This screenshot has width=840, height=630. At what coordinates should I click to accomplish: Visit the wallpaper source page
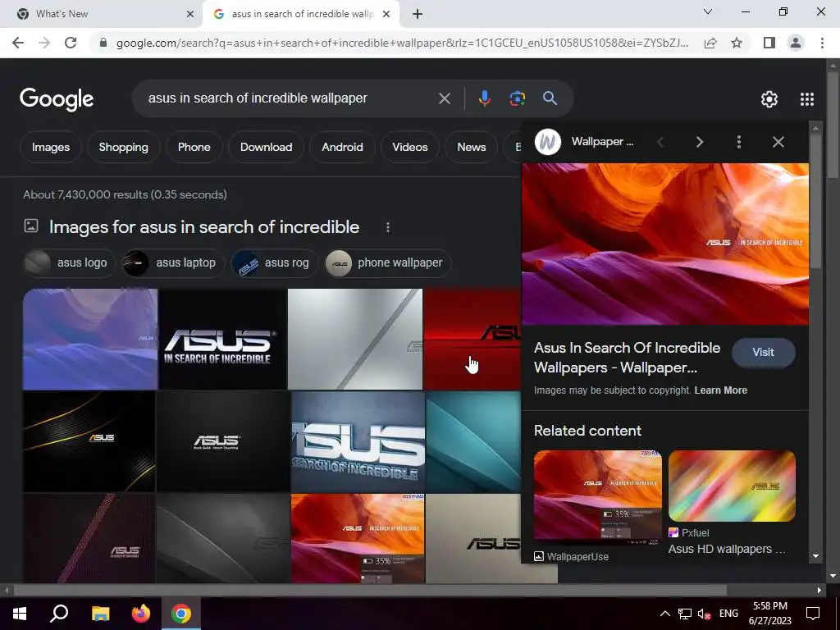763,353
